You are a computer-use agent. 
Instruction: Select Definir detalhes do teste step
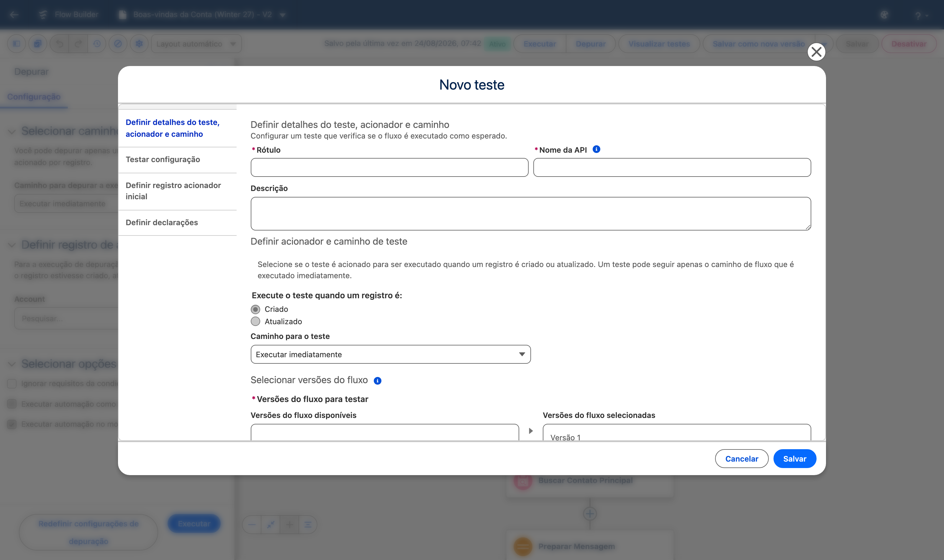tap(178, 128)
